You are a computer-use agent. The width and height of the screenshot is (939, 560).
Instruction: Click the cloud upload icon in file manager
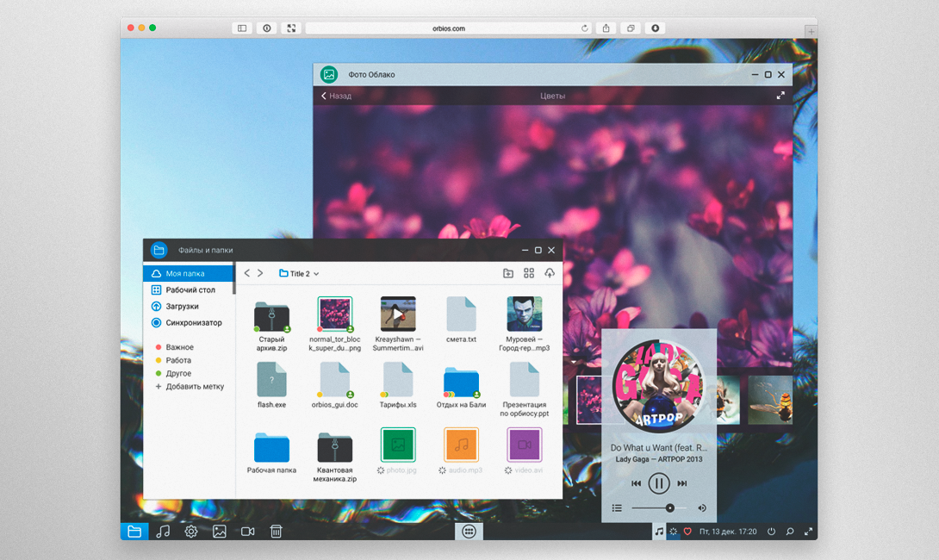(549, 273)
